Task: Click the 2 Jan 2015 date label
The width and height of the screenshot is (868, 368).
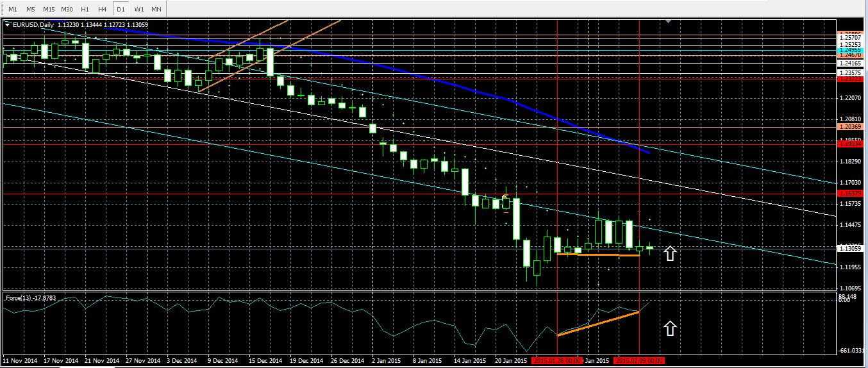Action: 388,361
